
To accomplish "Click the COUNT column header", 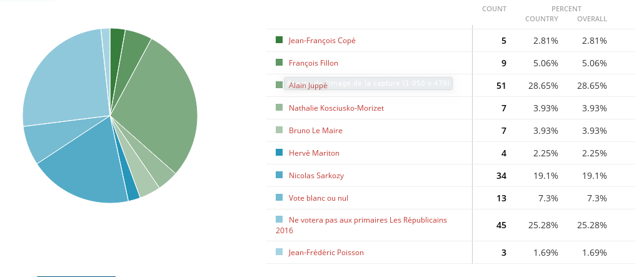I will tap(494, 9).
